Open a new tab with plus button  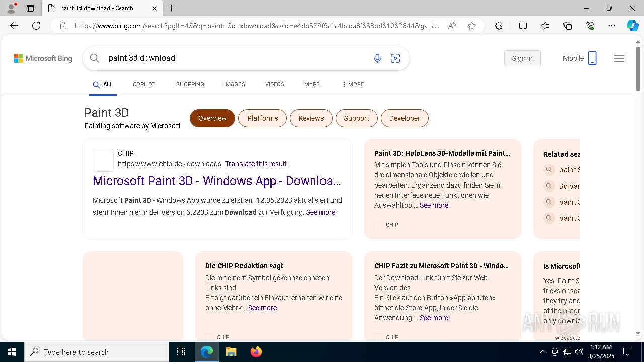(172, 8)
